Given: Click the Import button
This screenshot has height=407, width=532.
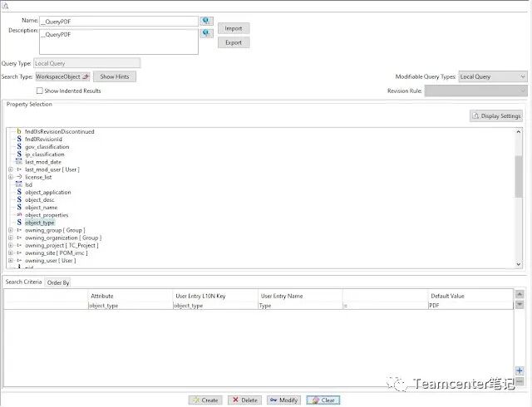Looking at the screenshot, I should tap(234, 28).
